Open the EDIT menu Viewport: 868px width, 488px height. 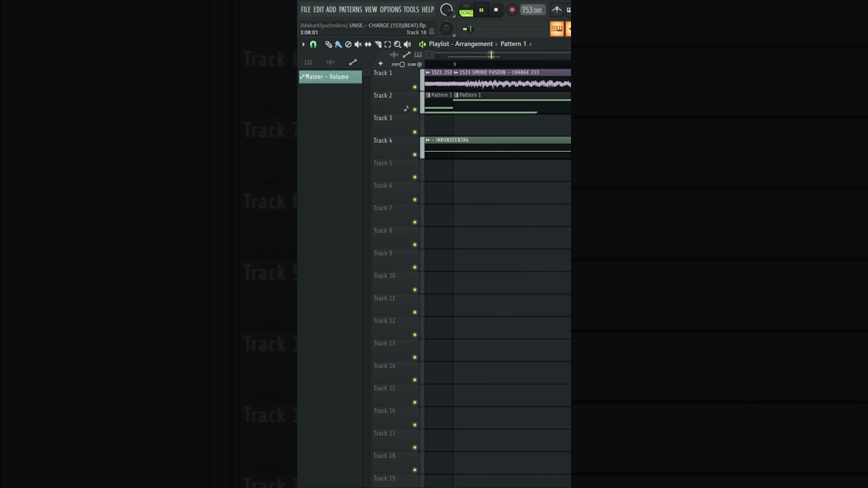318,9
